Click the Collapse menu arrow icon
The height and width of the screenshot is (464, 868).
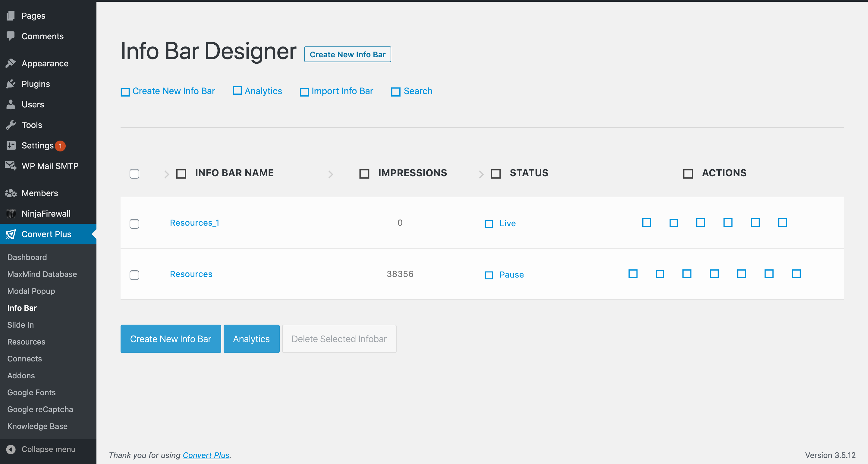(11, 449)
